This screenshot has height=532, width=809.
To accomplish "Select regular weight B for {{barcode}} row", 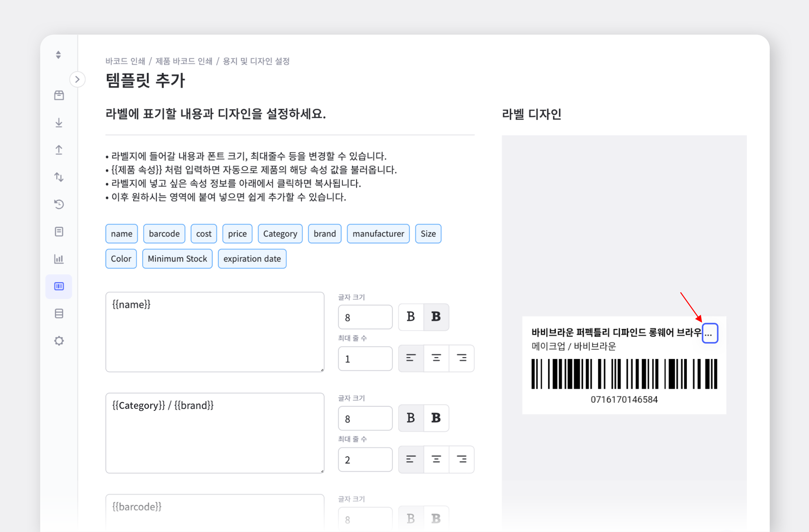I will 411,519.
